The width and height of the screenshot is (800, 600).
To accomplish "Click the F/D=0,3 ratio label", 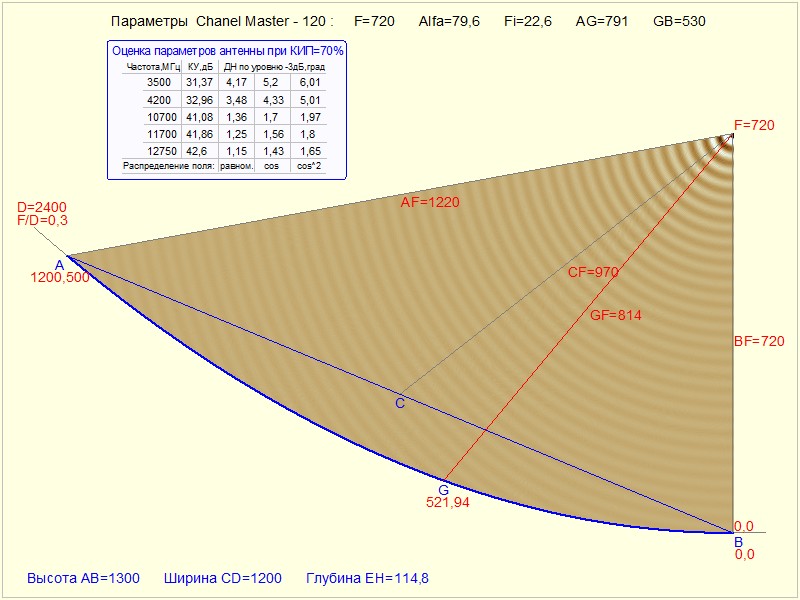I will [42, 220].
